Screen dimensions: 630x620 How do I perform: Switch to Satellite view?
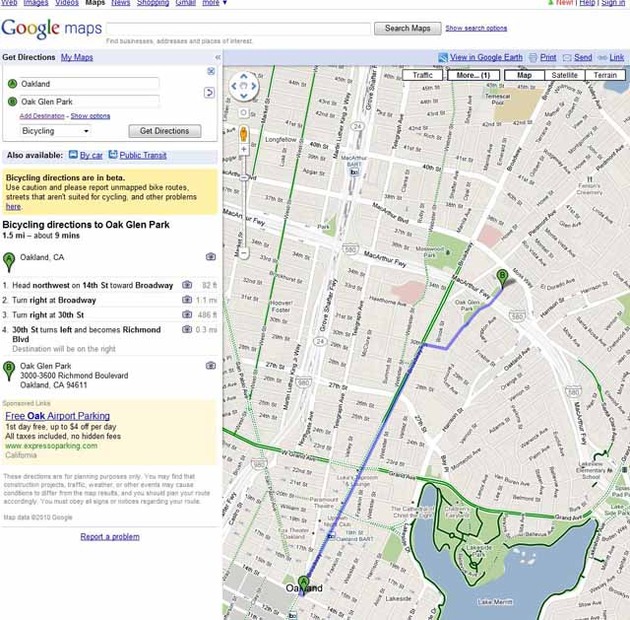coord(565,75)
